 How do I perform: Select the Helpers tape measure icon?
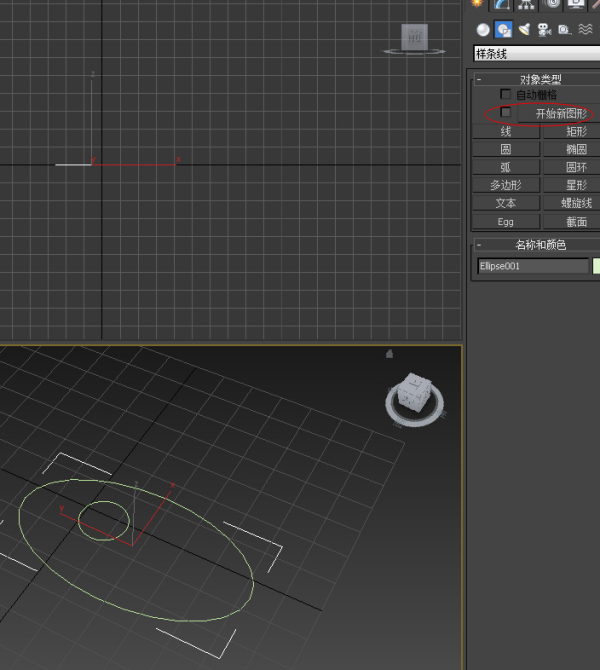pyautogui.click(x=565, y=29)
